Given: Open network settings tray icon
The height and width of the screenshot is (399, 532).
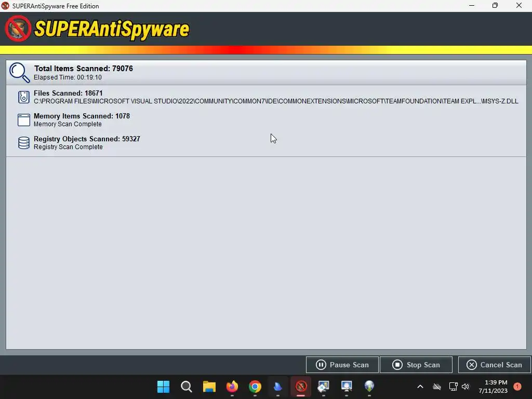Looking at the screenshot, I should coord(453,387).
